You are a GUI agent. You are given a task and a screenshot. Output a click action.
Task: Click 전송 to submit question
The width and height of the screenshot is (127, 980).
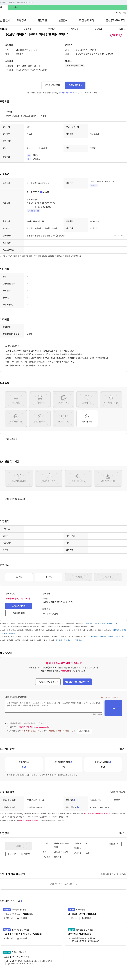113,708
